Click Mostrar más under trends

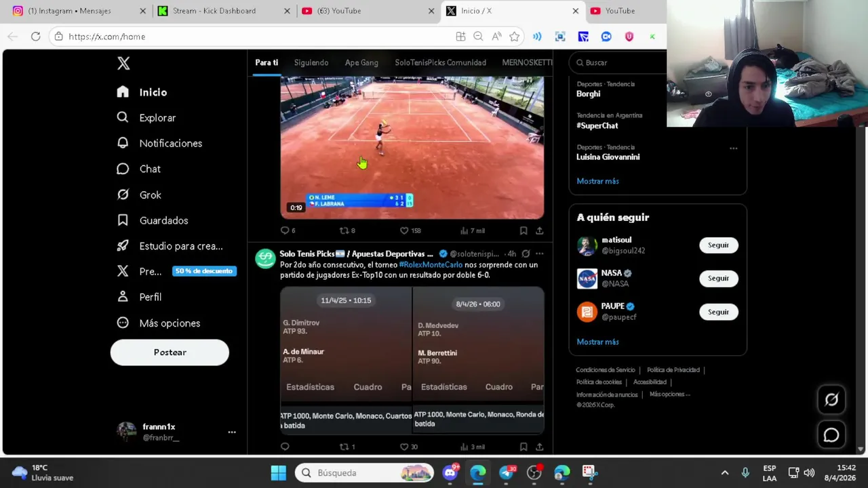(597, 181)
